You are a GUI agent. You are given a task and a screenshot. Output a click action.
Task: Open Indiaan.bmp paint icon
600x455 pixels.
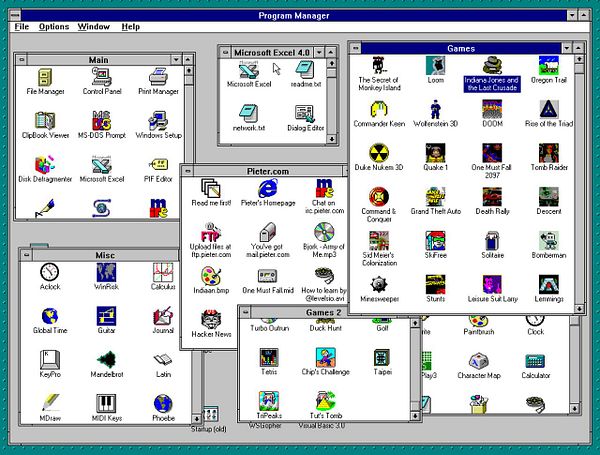click(211, 280)
